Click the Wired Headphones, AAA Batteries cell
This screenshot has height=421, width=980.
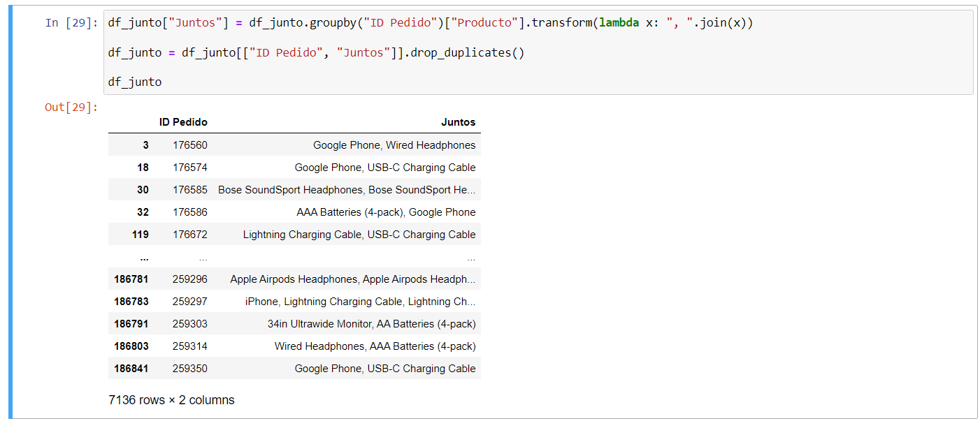(x=375, y=346)
